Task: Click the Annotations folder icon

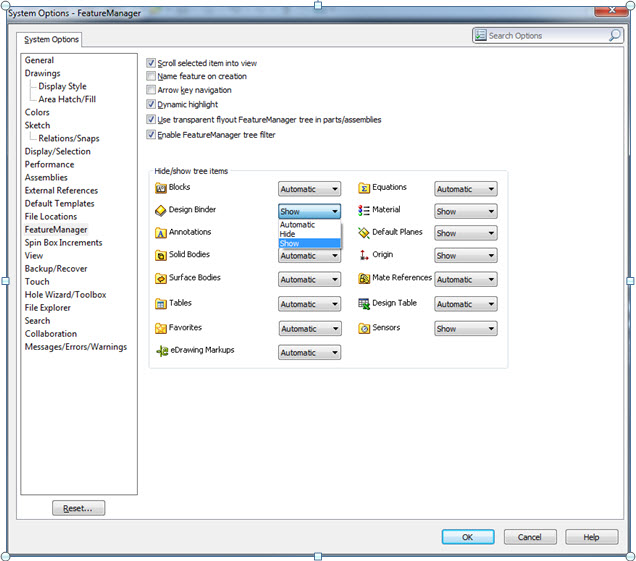Action: [161, 233]
